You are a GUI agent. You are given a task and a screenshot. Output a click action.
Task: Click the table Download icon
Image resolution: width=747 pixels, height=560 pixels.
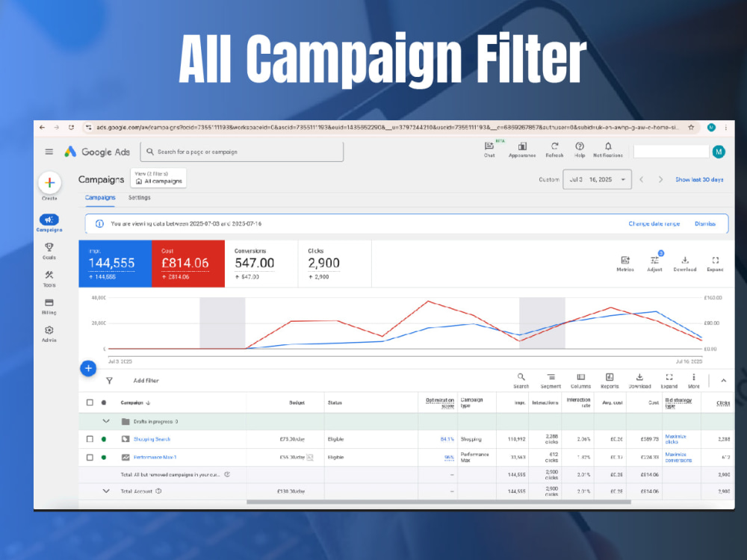pos(639,381)
